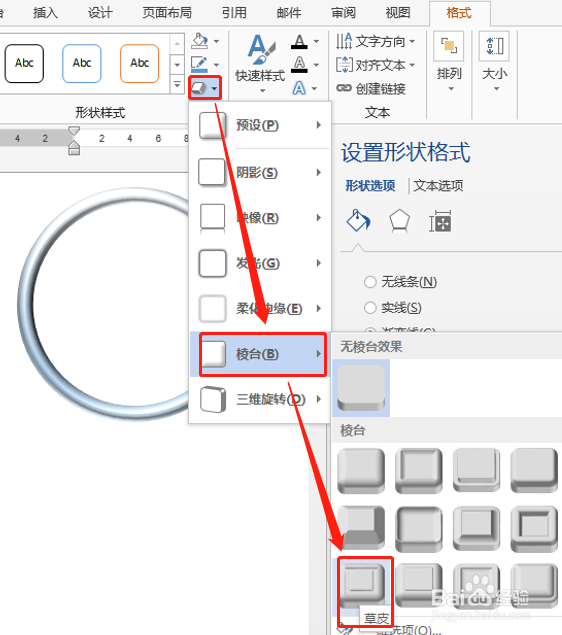Select the 实线(S) radio button
562x635 pixels.
coord(370,308)
